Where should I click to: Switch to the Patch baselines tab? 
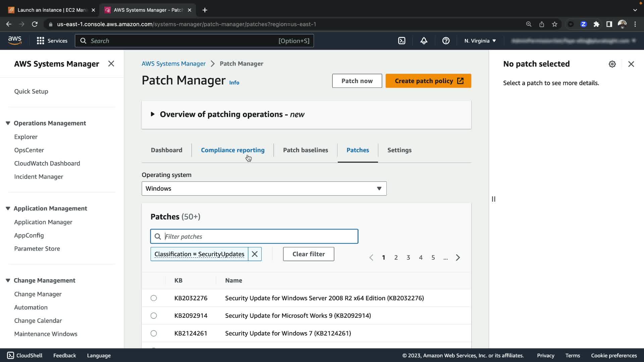(305, 150)
